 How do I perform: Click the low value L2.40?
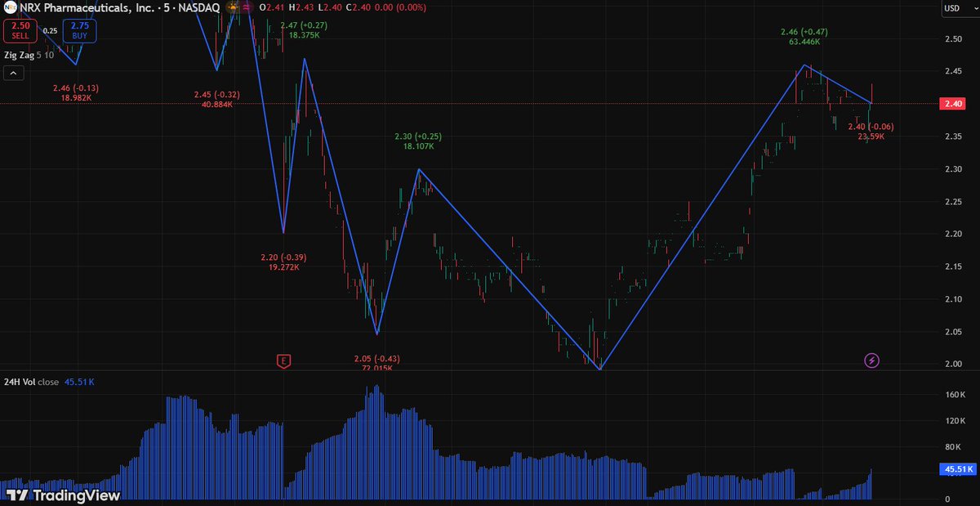(x=330, y=8)
